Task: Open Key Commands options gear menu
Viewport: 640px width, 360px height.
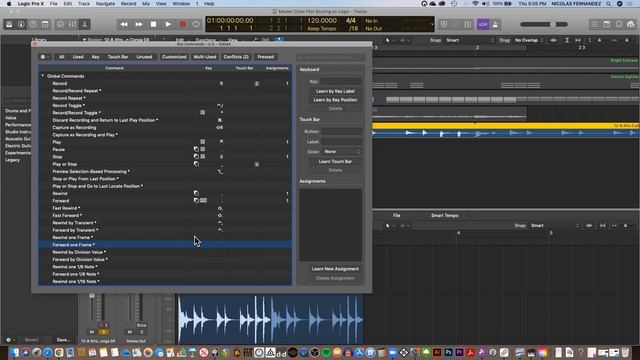Action: click(44, 57)
